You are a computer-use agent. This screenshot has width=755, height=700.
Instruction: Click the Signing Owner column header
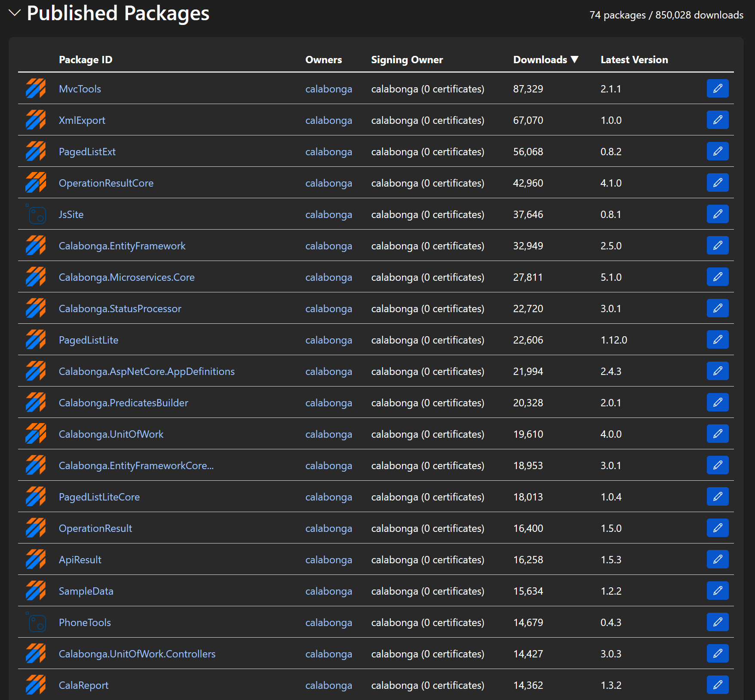tap(407, 60)
